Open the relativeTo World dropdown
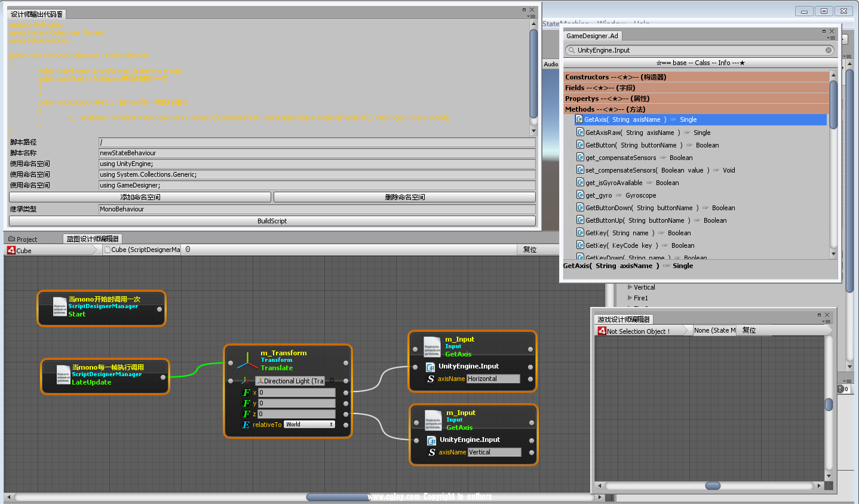The width and height of the screenshot is (859, 504). pyautogui.click(x=309, y=425)
